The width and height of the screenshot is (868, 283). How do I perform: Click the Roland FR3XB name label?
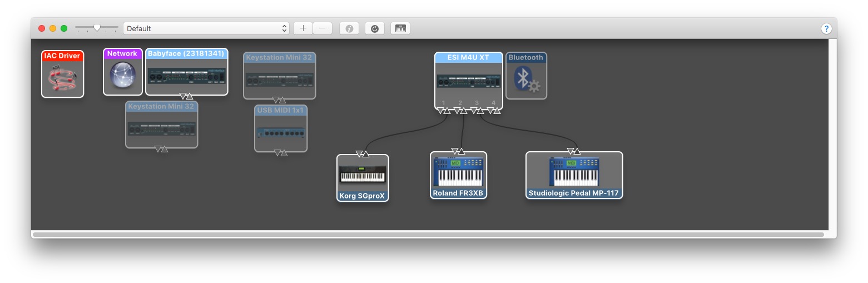[458, 193]
